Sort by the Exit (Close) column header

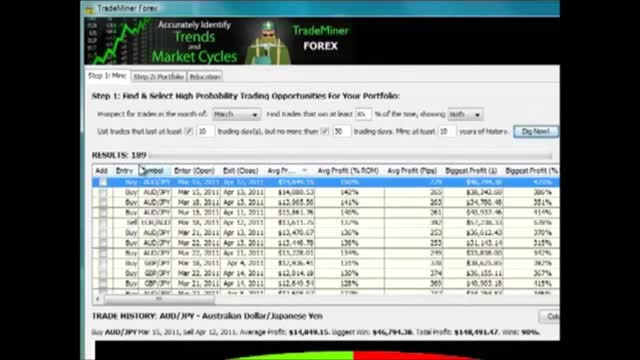pyautogui.click(x=240, y=171)
